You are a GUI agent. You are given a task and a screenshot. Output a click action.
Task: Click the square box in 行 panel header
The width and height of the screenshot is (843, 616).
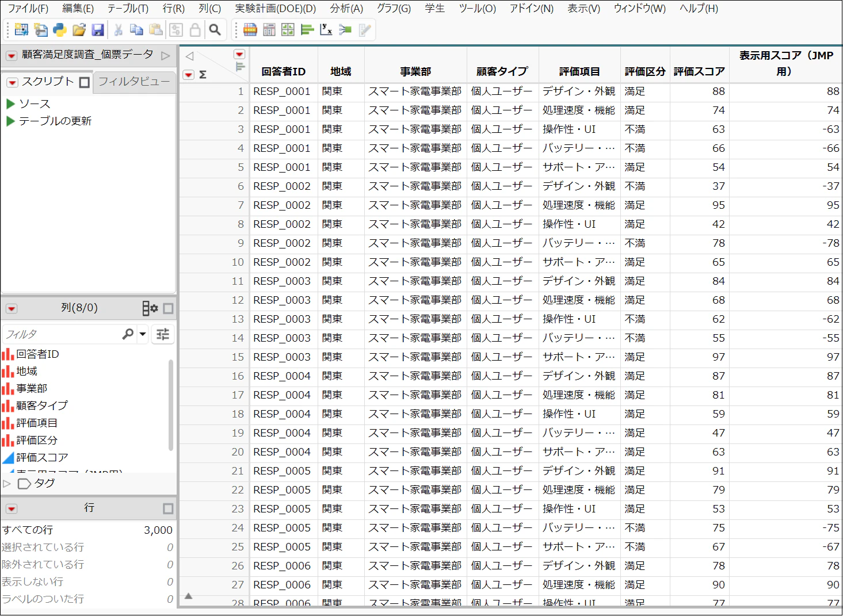pyautogui.click(x=168, y=508)
